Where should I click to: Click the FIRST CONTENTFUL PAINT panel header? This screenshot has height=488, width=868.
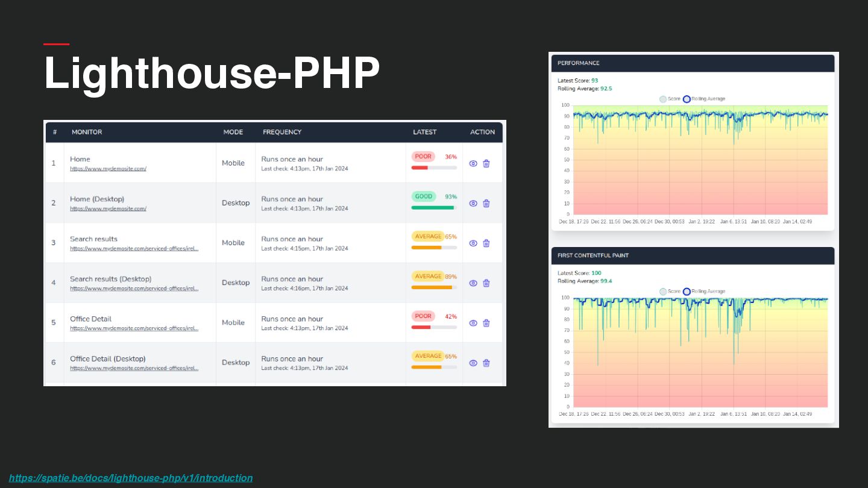click(693, 255)
